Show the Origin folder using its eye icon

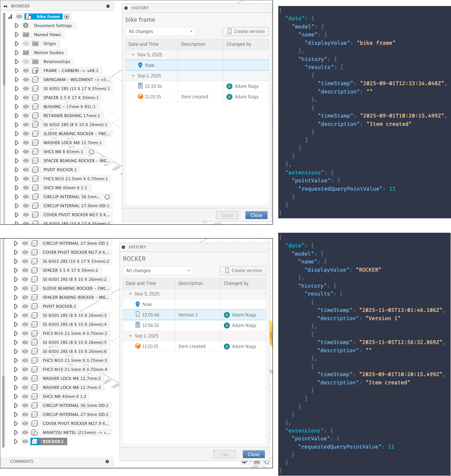26,44
